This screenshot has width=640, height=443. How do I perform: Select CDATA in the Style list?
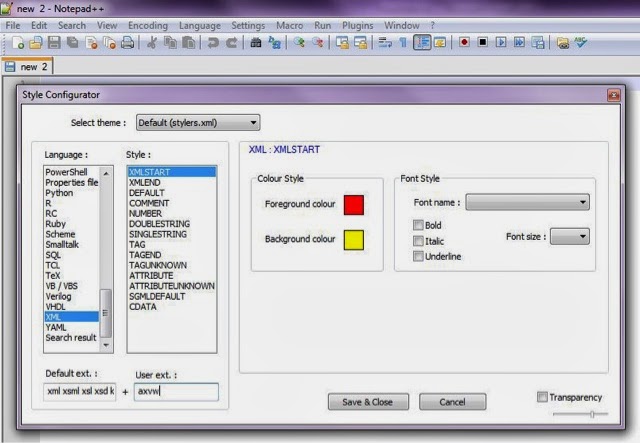tap(142, 307)
